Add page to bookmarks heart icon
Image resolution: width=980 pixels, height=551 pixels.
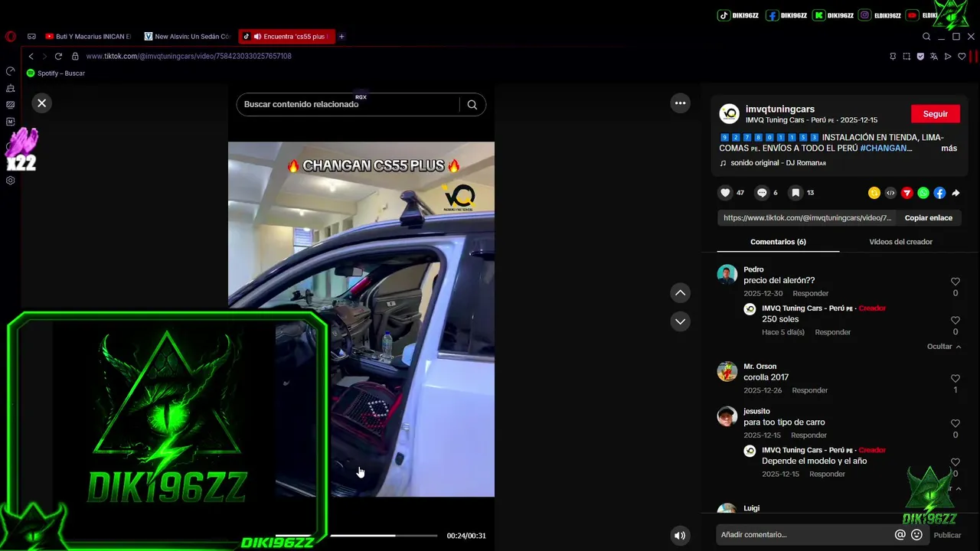pyautogui.click(x=962, y=56)
